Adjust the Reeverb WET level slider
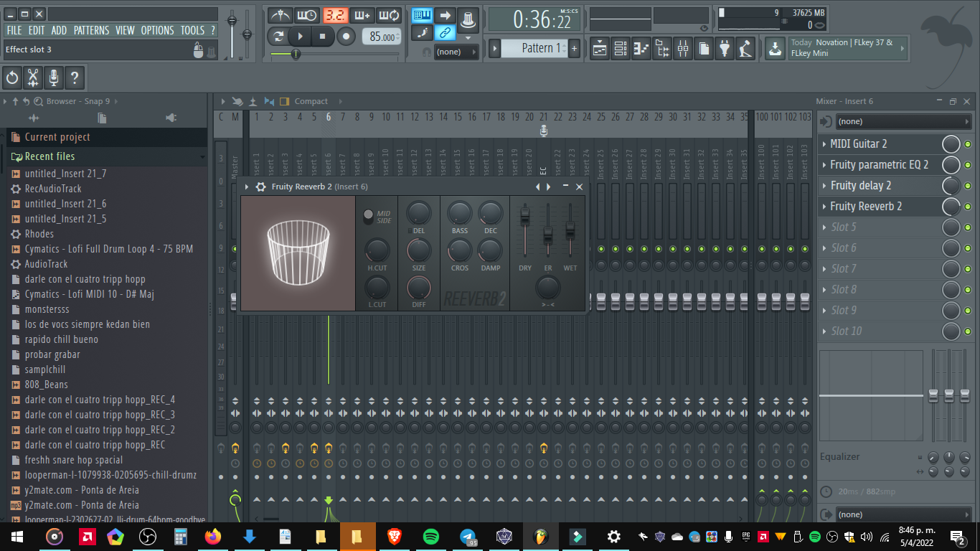The width and height of the screenshot is (980, 551). point(570,230)
